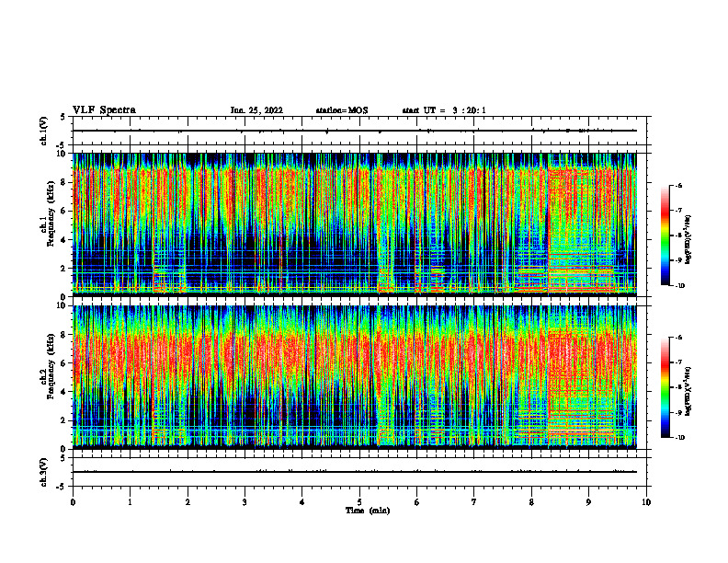Click the "-10" label on ch.2 color bar

click(x=679, y=438)
